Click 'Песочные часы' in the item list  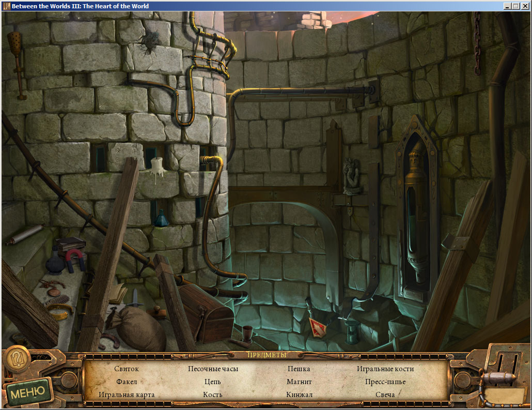click(x=213, y=369)
